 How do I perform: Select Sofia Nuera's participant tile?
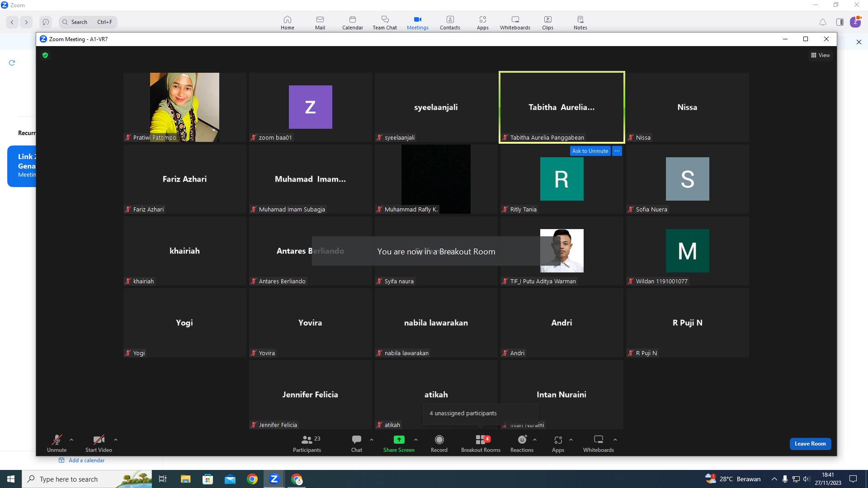687,179
